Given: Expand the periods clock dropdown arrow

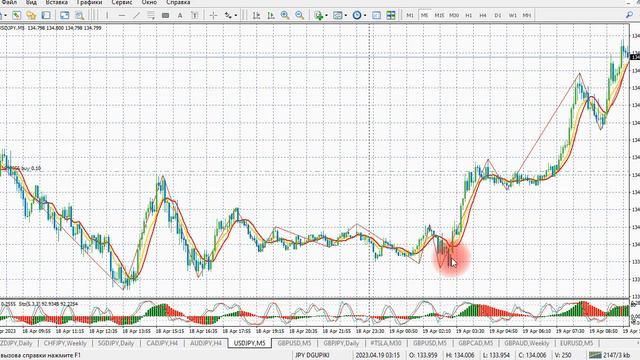Looking at the screenshot, I should click(x=364, y=16).
